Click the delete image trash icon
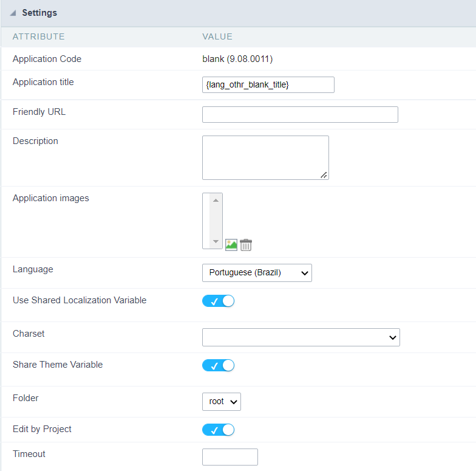The width and height of the screenshot is (476, 471). [245, 245]
